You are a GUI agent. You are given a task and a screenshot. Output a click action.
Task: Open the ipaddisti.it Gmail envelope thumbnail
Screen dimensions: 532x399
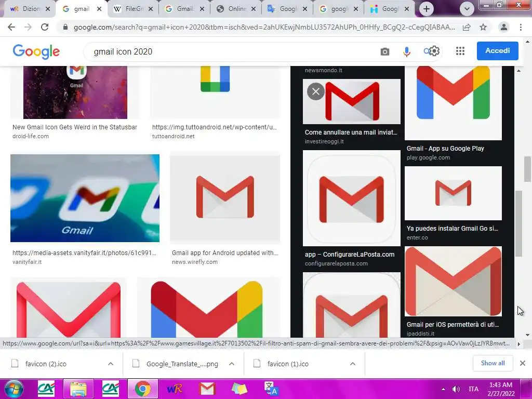453,282
